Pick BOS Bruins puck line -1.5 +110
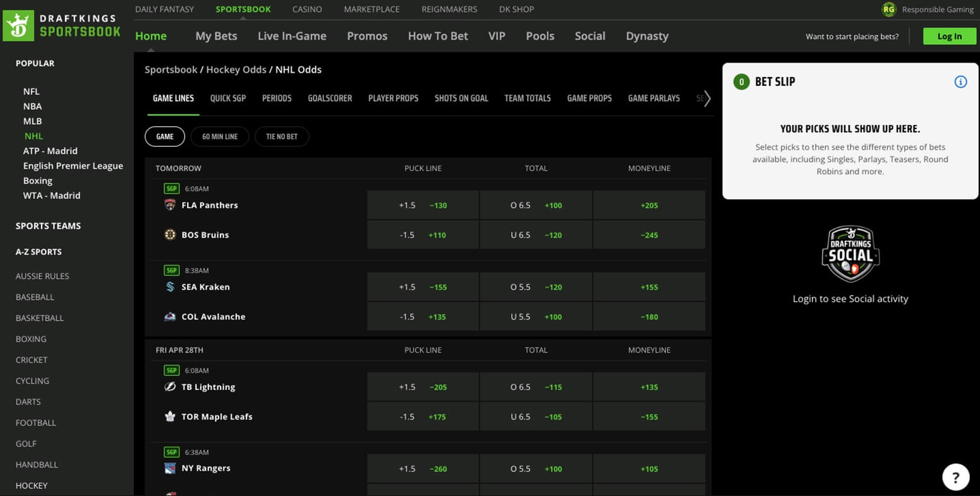980x496 pixels. point(423,235)
